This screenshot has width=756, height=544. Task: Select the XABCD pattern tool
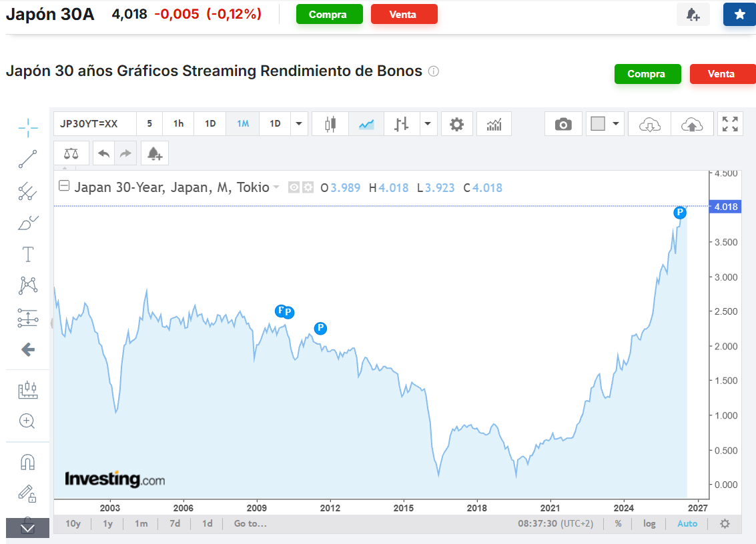click(x=28, y=285)
